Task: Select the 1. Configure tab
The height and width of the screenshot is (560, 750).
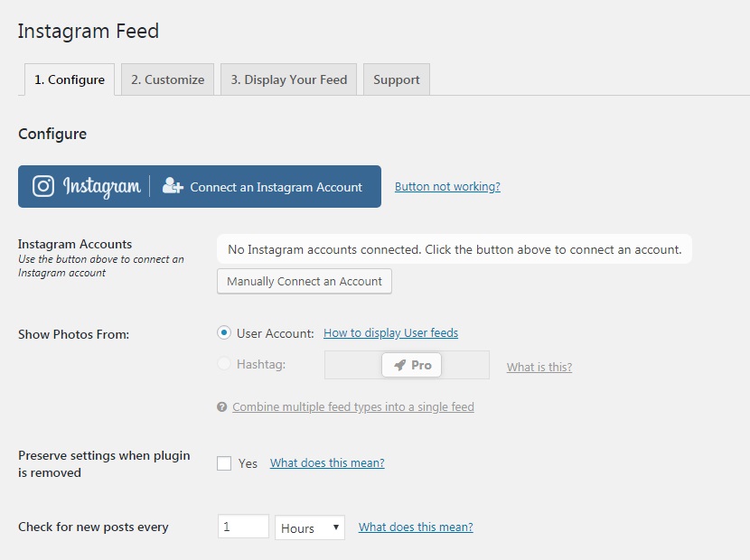Action: click(70, 79)
